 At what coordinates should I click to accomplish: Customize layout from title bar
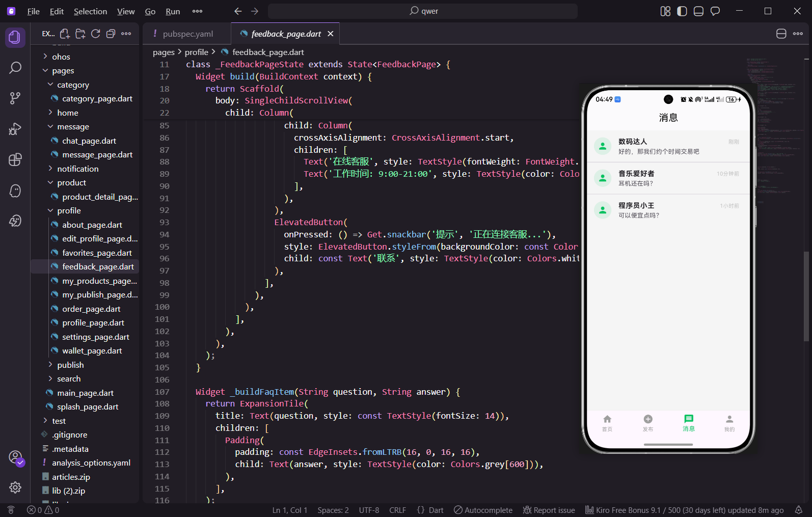tap(665, 11)
